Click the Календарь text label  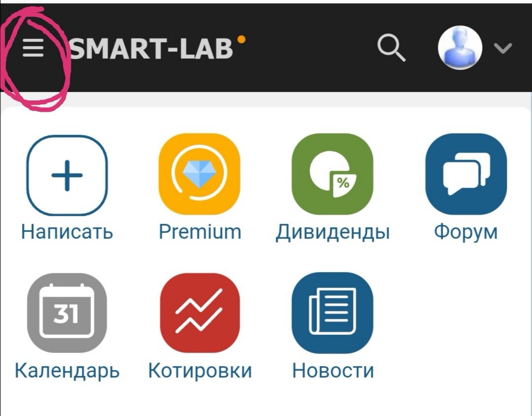tap(67, 372)
